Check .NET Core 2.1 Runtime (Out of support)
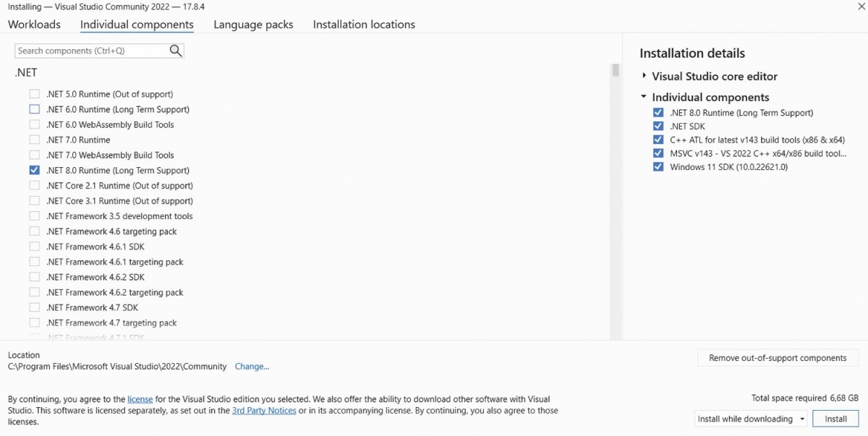The width and height of the screenshot is (868, 436). (35, 186)
